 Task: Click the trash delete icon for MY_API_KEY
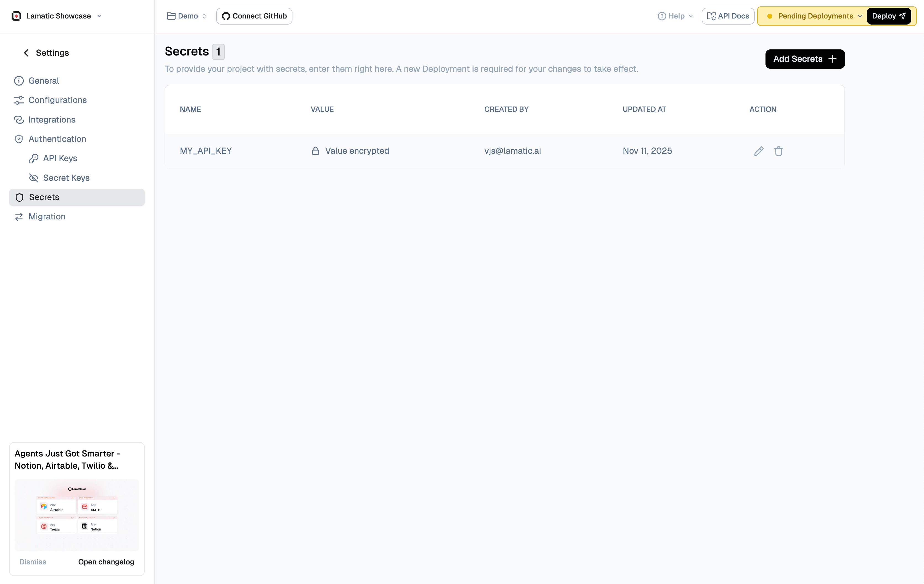(778, 151)
